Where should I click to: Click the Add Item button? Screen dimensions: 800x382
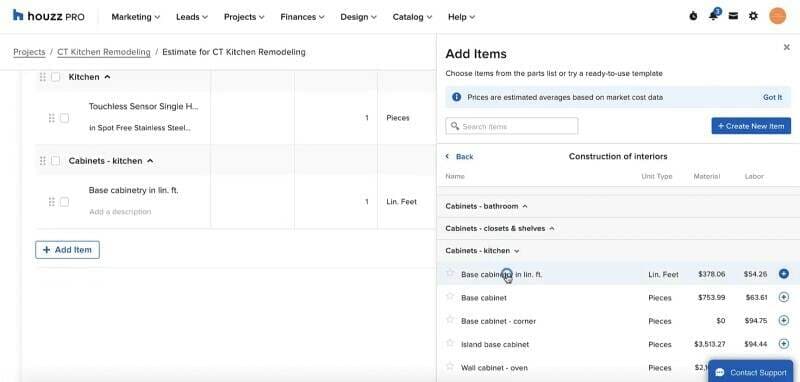[x=67, y=250]
